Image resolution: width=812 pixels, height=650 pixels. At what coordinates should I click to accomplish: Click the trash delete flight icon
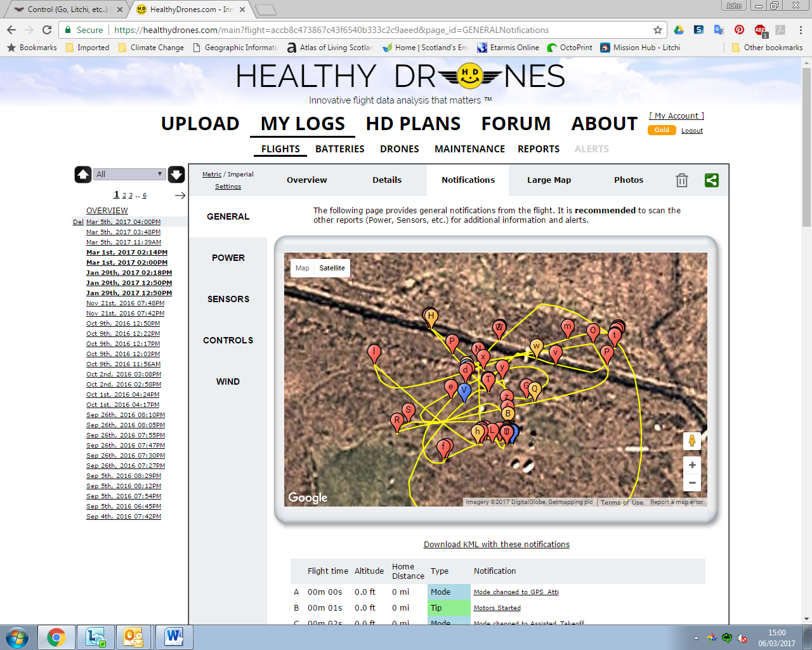point(682,180)
